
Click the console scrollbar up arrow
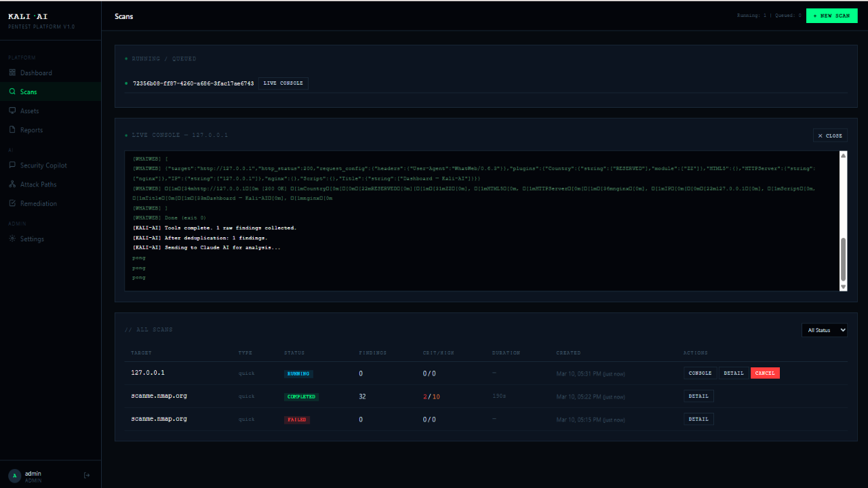click(843, 155)
